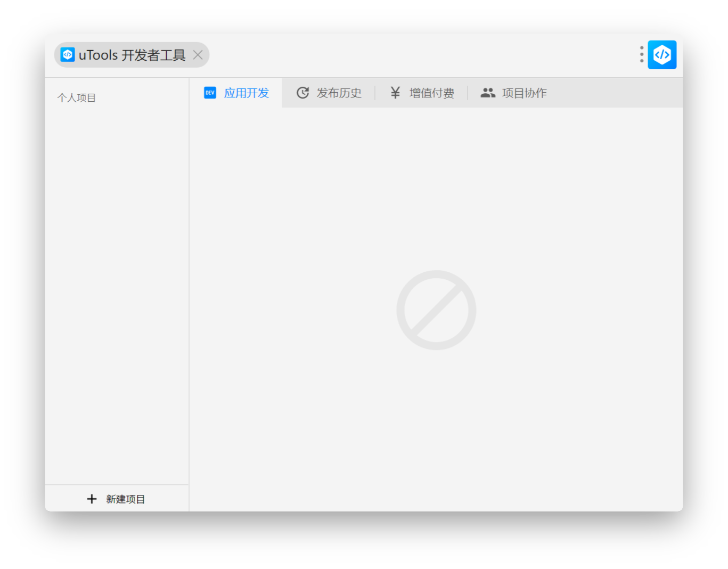The height and width of the screenshot is (569, 728).
Task: Click 新建项目 to create a new project
Action: coord(125,499)
